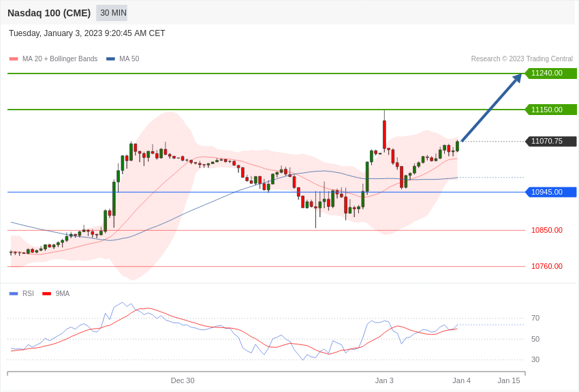Image resolution: width=579 pixels, height=392 pixels.
Task: Click the red 9MA legend swatch
Action: tap(46, 294)
